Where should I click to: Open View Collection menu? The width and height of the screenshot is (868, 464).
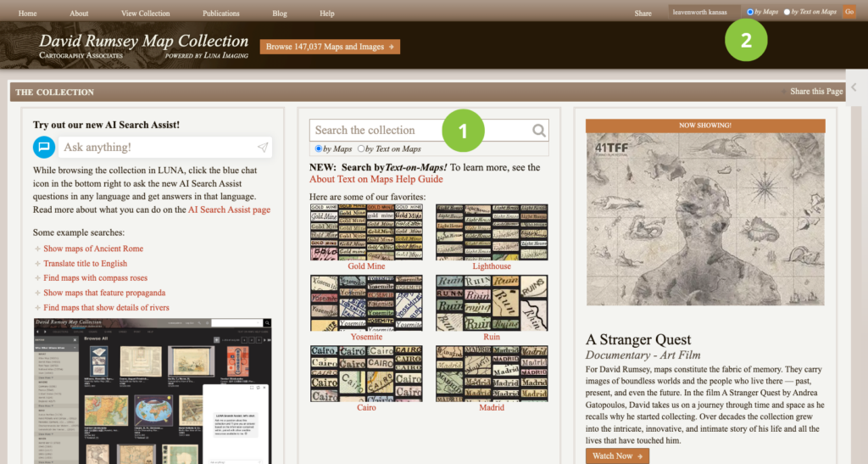tap(146, 14)
